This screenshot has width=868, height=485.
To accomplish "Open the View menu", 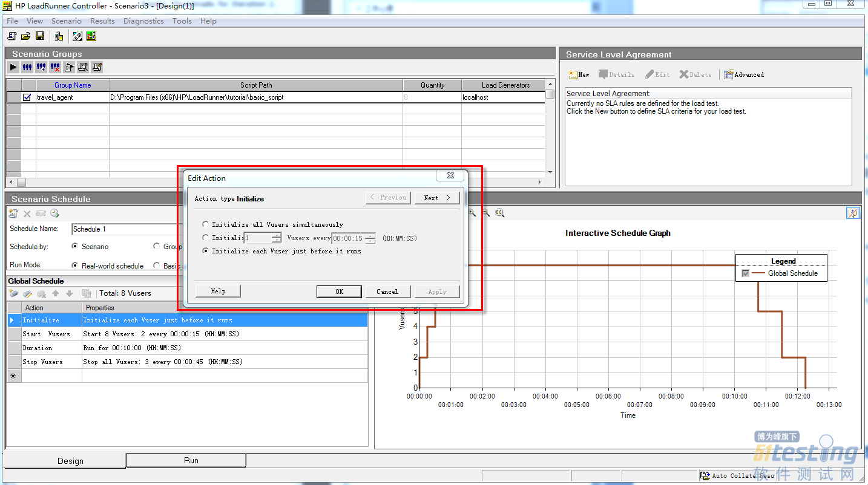I will click(35, 21).
